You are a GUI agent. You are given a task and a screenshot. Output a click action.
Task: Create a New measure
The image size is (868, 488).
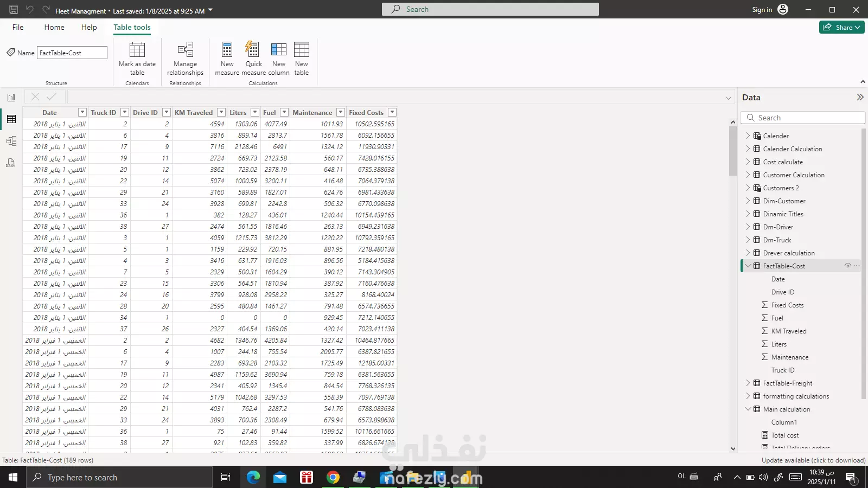pyautogui.click(x=227, y=59)
